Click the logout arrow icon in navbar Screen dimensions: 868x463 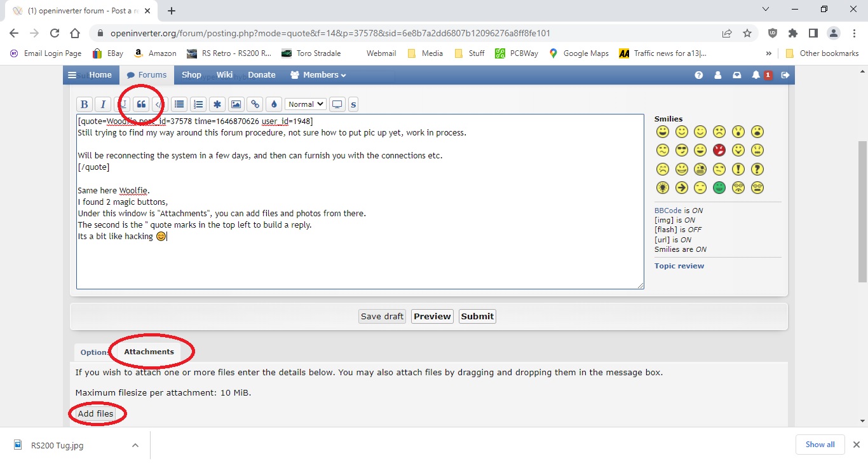coord(785,75)
